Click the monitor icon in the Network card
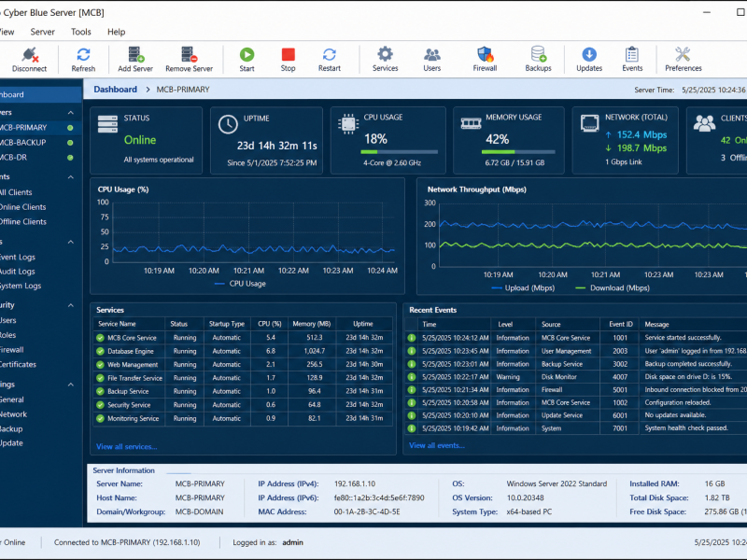 [590, 123]
